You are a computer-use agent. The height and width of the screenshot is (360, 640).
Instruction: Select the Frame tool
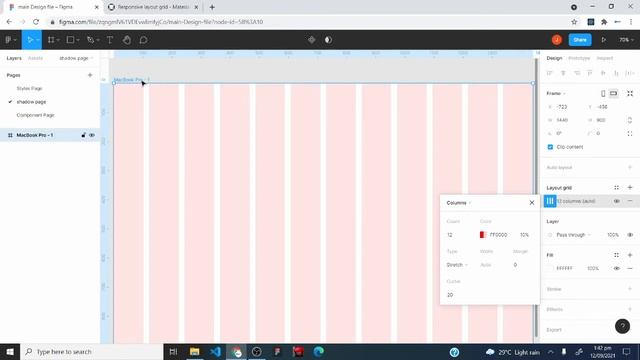tap(51, 40)
